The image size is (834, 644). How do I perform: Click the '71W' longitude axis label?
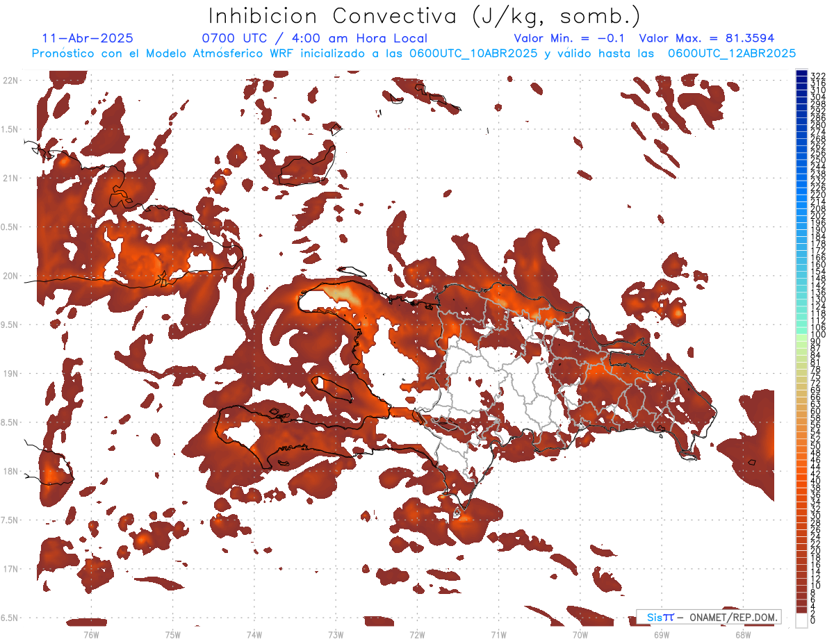499,634
